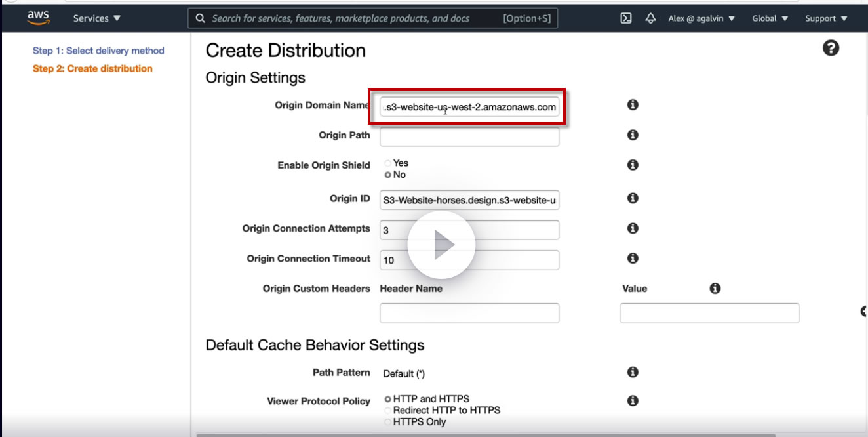The image size is (868, 437).
Task: Click the Origin ID field
Action: coord(469,200)
